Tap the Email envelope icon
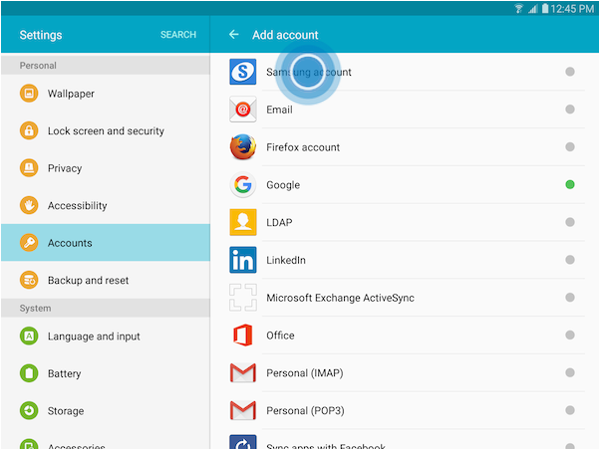 click(243, 109)
